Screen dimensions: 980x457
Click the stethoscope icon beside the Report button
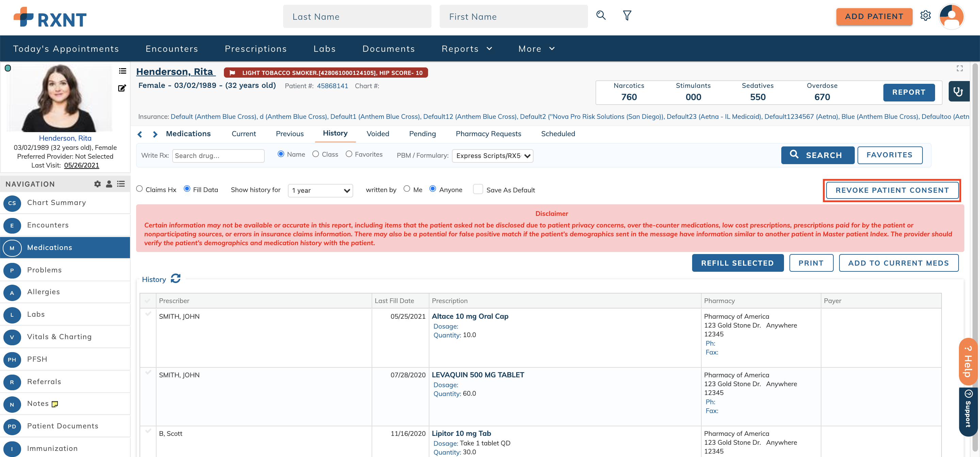pos(958,92)
